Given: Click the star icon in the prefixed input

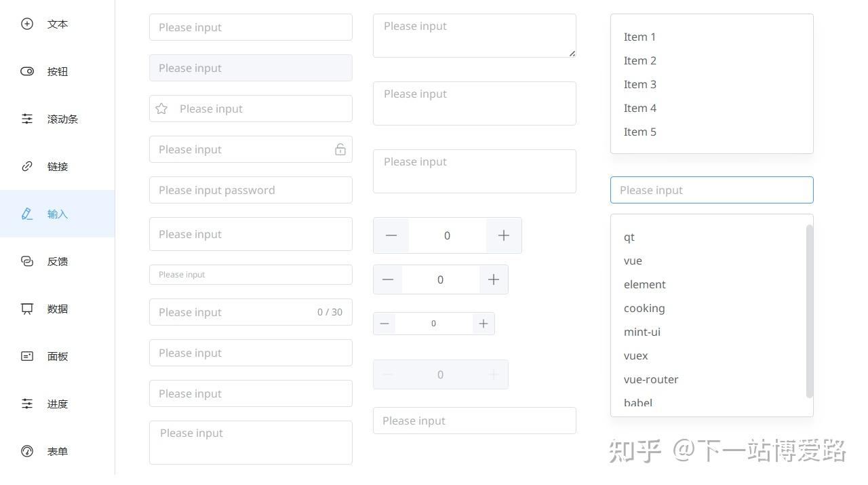Looking at the screenshot, I should (161, 109).
